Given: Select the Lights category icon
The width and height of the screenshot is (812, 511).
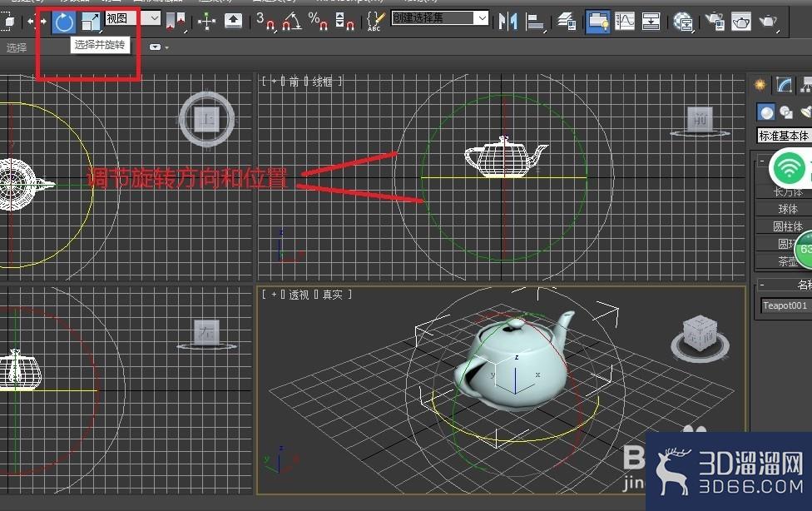Looking at the screenshot, I should [805, 112].
